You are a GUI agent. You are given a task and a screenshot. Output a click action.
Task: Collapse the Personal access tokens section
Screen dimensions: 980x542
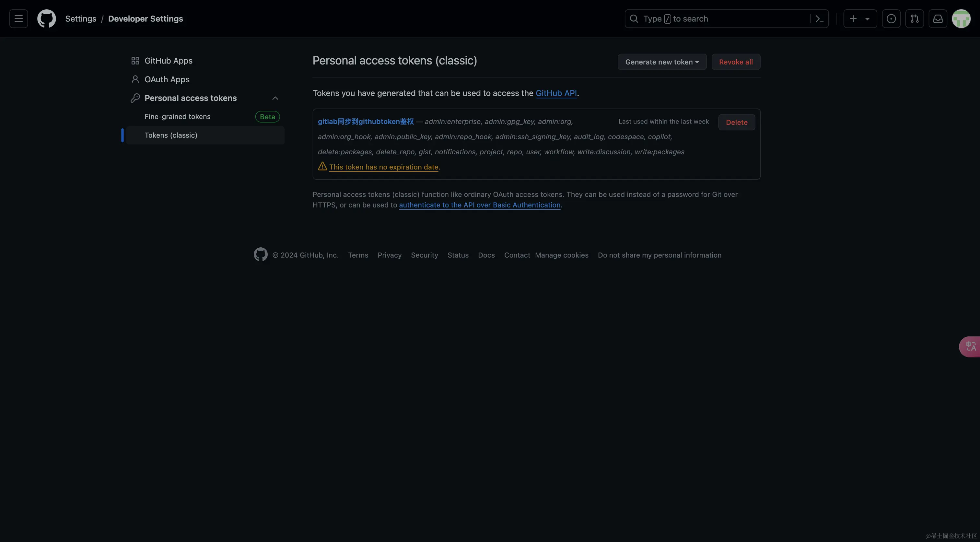coord(275,98)
